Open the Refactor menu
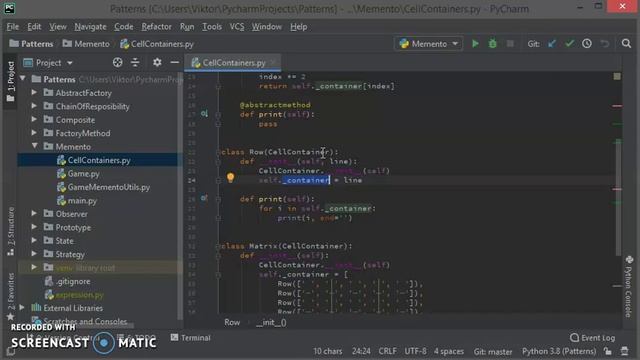Viewport: 640px width, 360px height. [156, 27]
